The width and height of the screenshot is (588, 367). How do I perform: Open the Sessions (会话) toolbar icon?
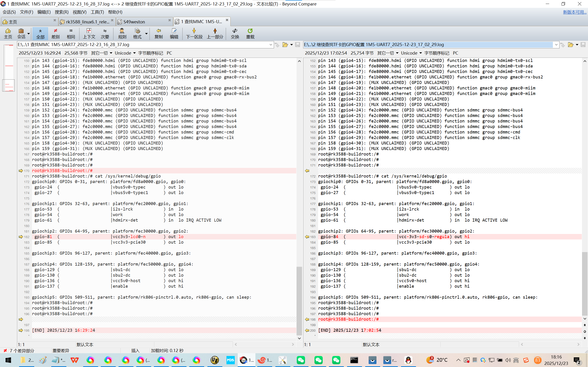(x=21, y=33)
